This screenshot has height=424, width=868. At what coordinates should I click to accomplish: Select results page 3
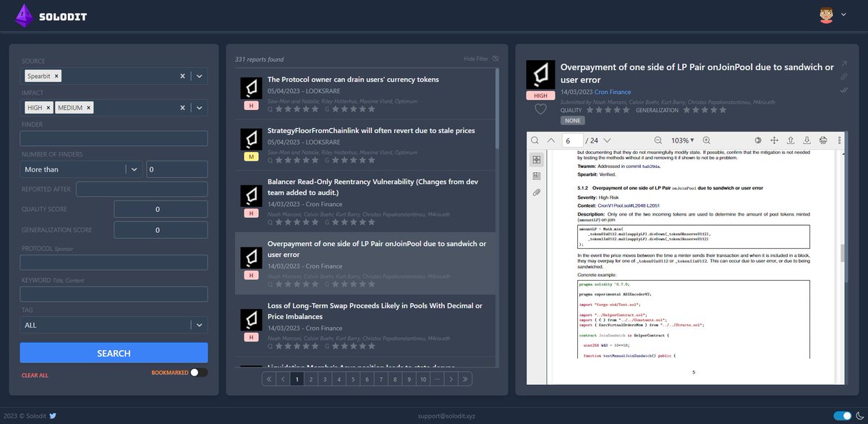(325, 378)
